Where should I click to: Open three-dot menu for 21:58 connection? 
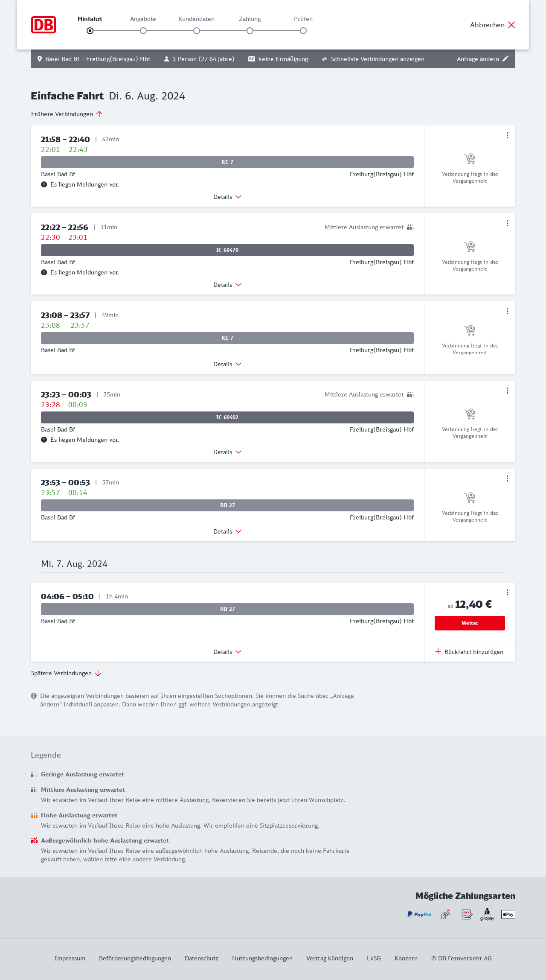507,135
